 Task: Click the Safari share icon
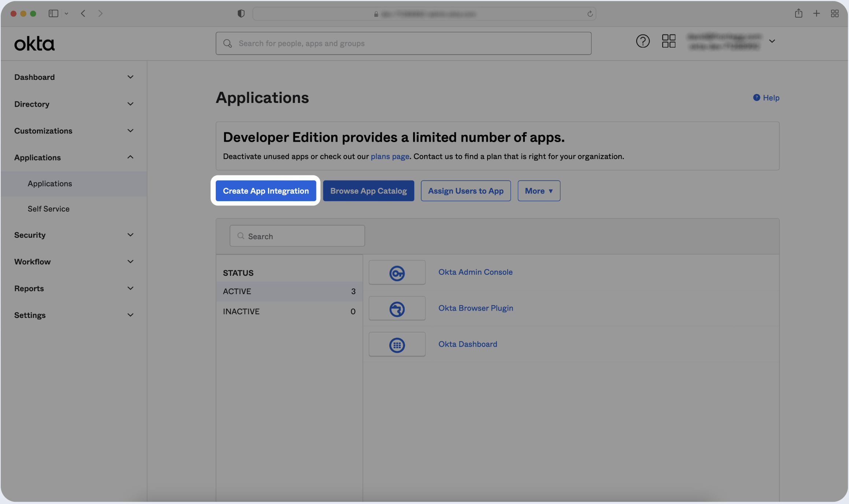[798, 14]
